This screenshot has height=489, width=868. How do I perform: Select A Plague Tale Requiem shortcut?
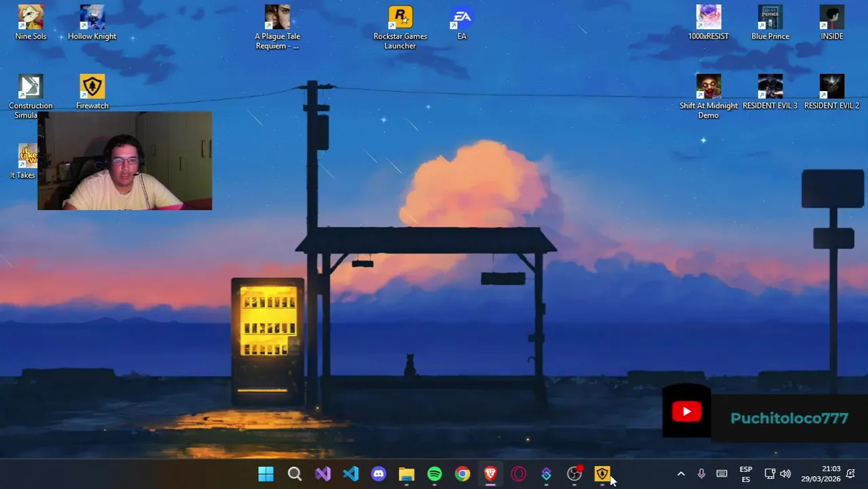pyautogui.click(x=277, y=27)
